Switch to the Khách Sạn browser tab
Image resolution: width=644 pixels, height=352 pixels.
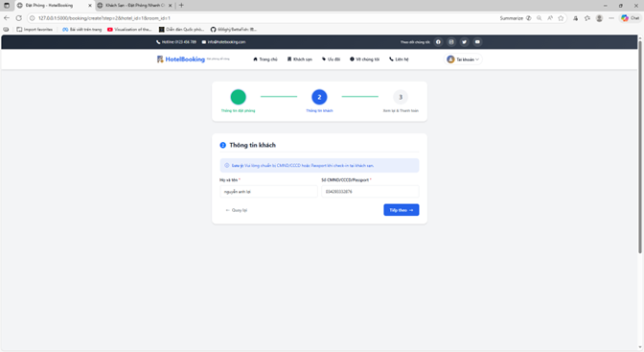coord(135,6)
